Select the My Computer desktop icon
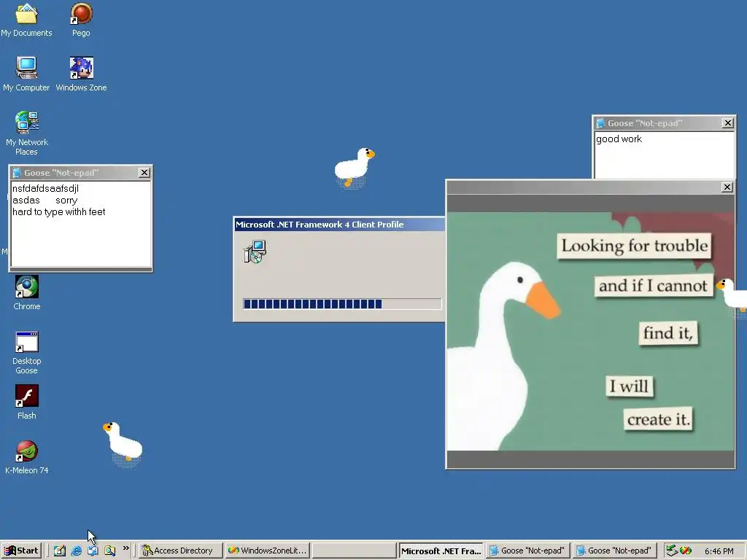747x560 pixels. point(26,74)
